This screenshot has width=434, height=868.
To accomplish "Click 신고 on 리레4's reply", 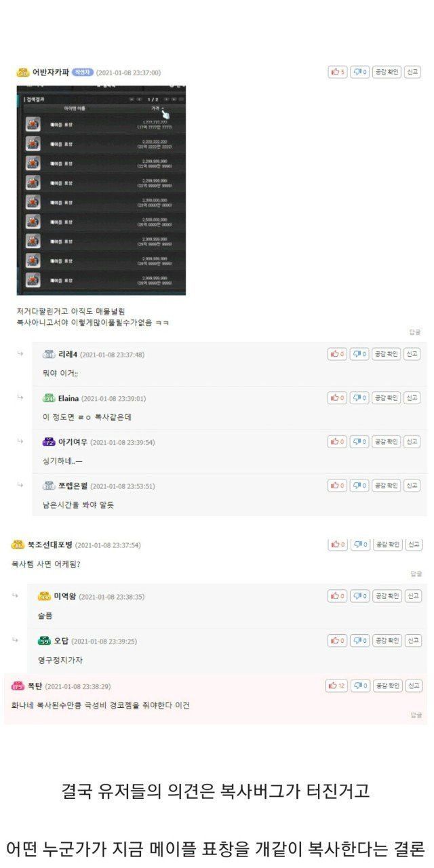I will point(412,354).
